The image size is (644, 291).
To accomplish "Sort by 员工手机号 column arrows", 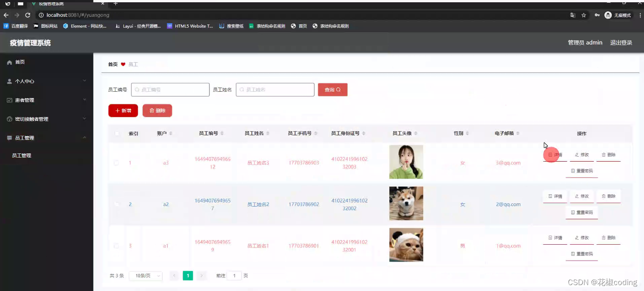I will tap(316, 133).
